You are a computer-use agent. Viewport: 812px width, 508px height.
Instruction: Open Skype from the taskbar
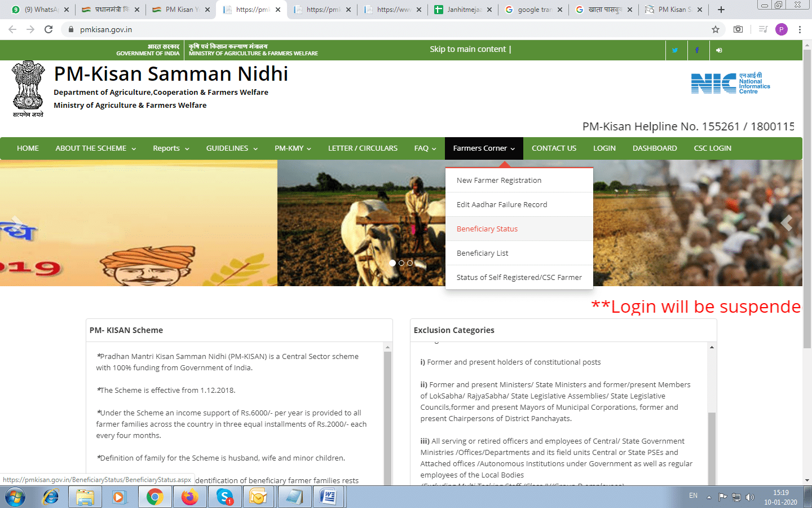[224, 497]
